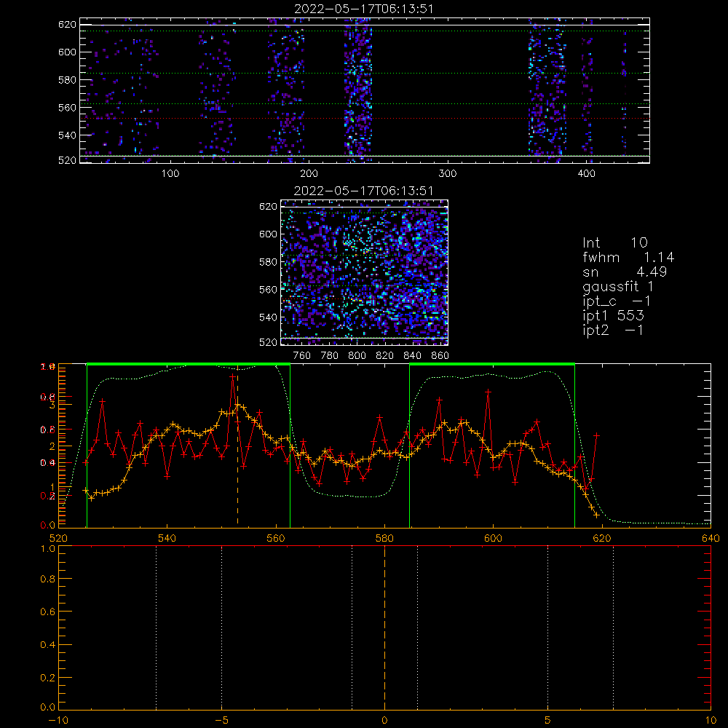Click the red dotted horizontal line in the top image plot
Viewport: 728px width, 728px height.
(x=365, y=119)
